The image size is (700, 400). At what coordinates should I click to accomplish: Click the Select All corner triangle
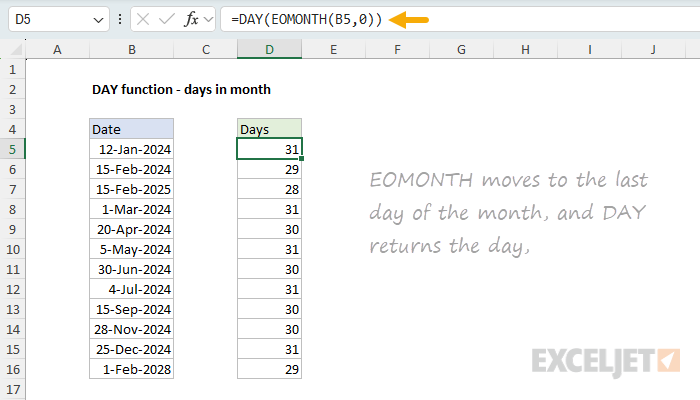click(16, 50)
